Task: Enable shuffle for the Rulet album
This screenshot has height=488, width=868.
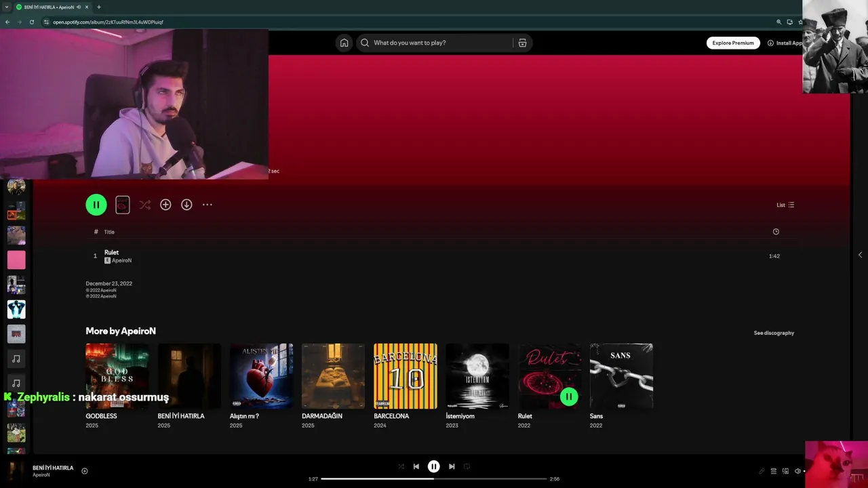Action: pos(144,205)
